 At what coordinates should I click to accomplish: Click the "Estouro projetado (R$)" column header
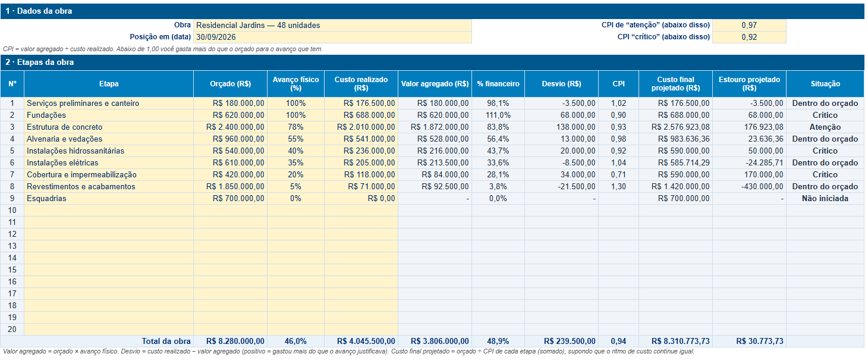[749, 84]
